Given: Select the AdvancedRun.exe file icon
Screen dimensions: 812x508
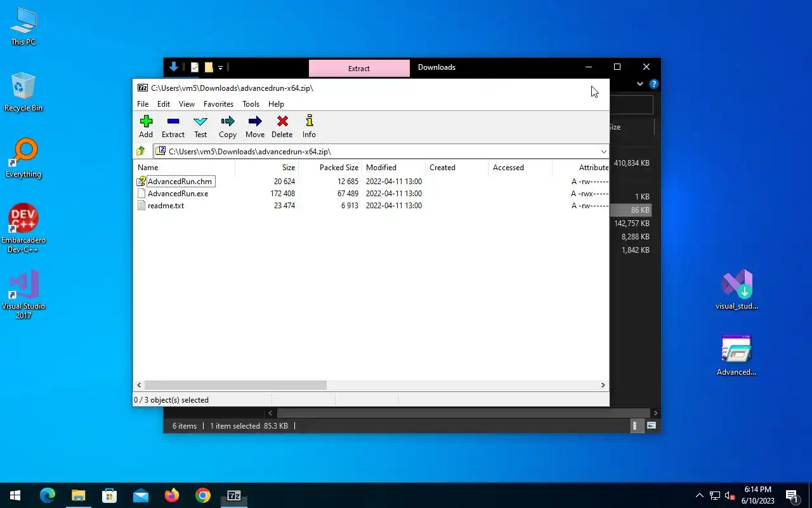Looking at the screenshot, I should [141, 194].
